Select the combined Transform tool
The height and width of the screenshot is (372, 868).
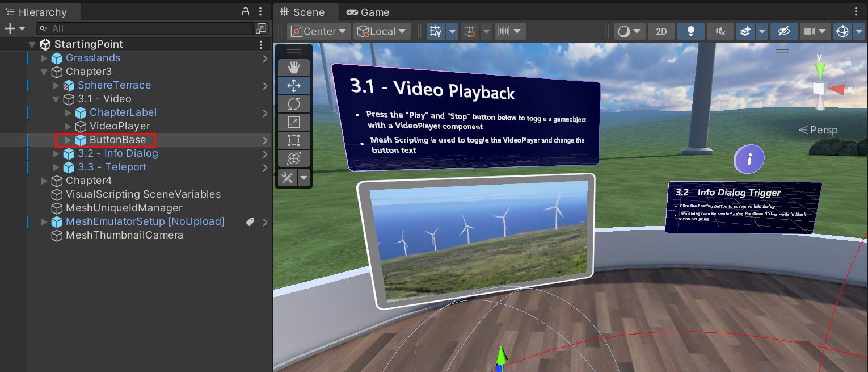294,159
